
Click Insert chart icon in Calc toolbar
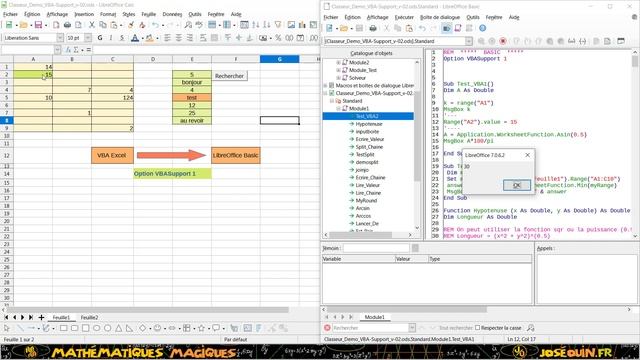[x=302, y=25]
